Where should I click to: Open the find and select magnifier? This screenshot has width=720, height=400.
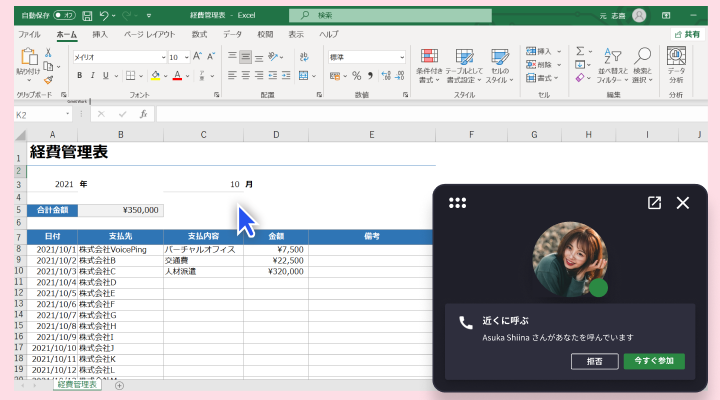point(643,58)
